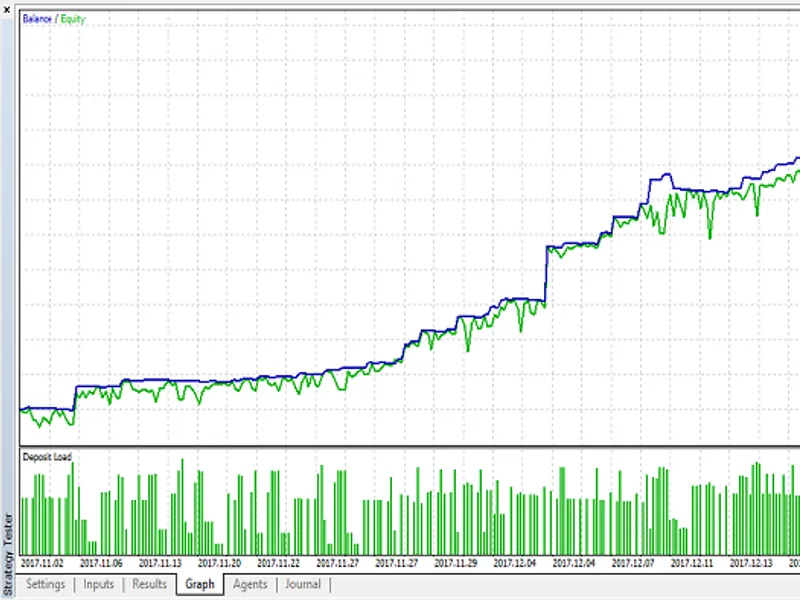Open the Journal tab
The width and height of the screenshot is (800, 600).
coord(303,584)
